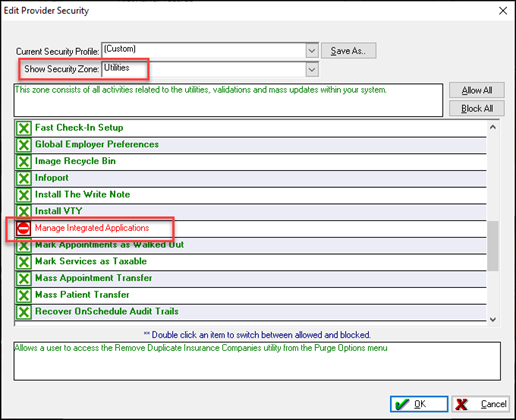Expand the Show Security Zone dropdown arrow
The width and height of the screenshot is (516, 420).
tap(312, 69)
